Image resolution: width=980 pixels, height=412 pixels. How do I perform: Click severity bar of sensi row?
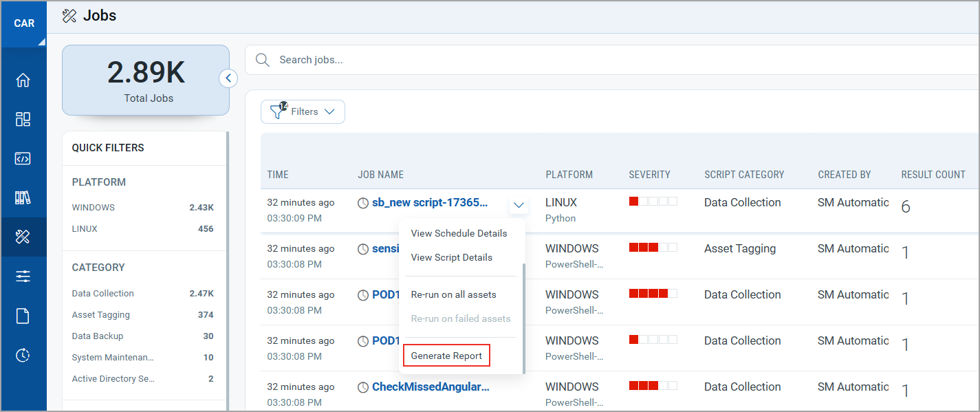pos(653,247)
